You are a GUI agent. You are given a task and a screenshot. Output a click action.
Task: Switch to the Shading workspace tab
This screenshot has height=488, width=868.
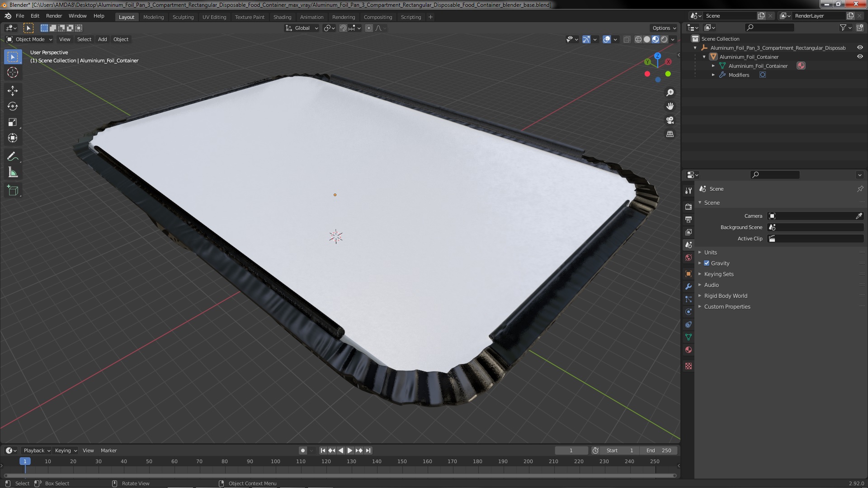point(282,17)
